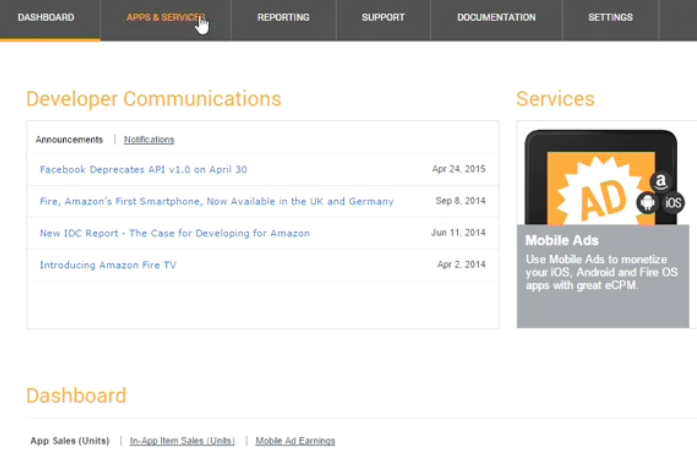
Task: Open Settings from the navigation bar
Action: 610,18
